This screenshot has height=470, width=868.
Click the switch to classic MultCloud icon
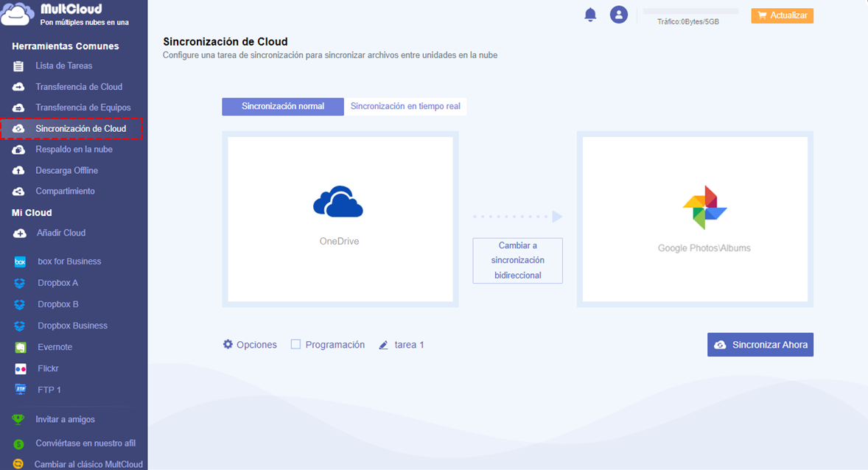pos(18,464)
